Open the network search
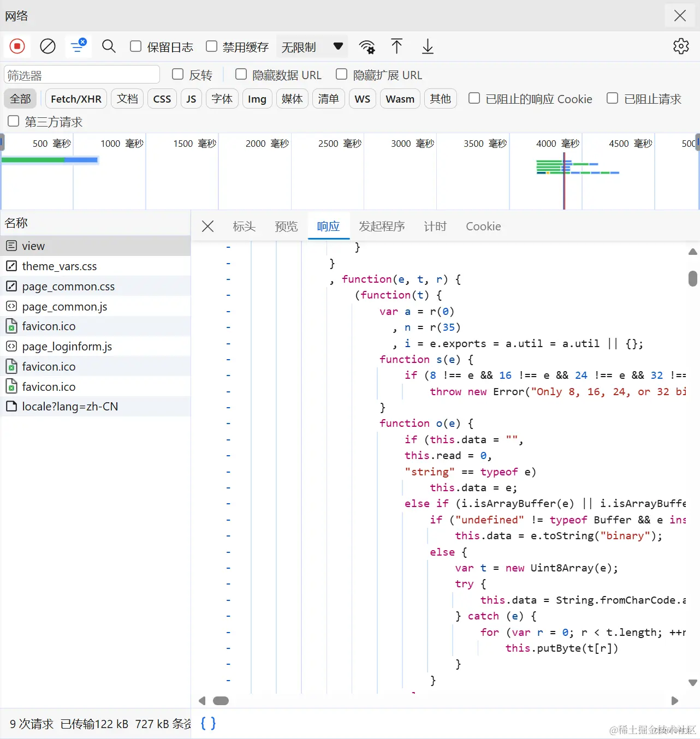Screen dimensions: 700x739 tap(109, 46)
